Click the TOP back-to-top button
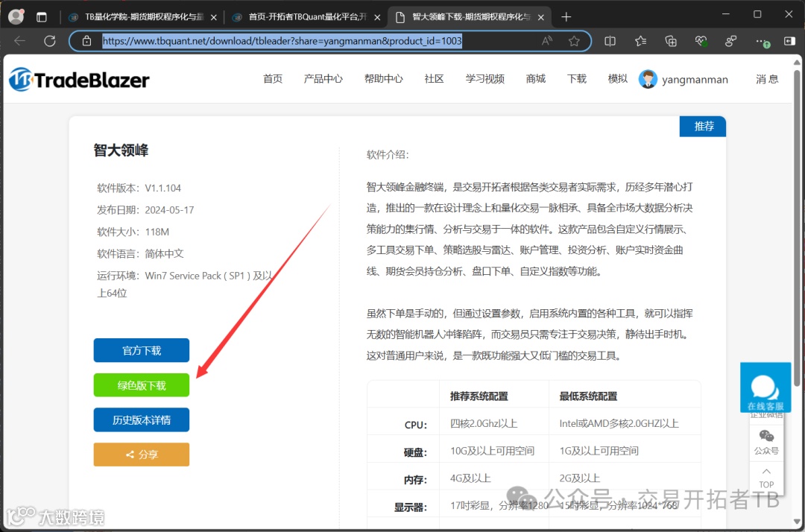This screenshot has height=532, width=805. click(766, 478)
